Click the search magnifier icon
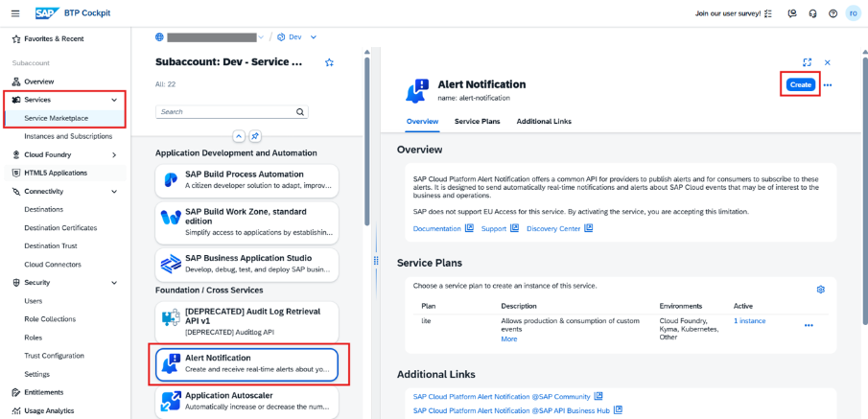868x419 pixels. [x=300, y=112]
